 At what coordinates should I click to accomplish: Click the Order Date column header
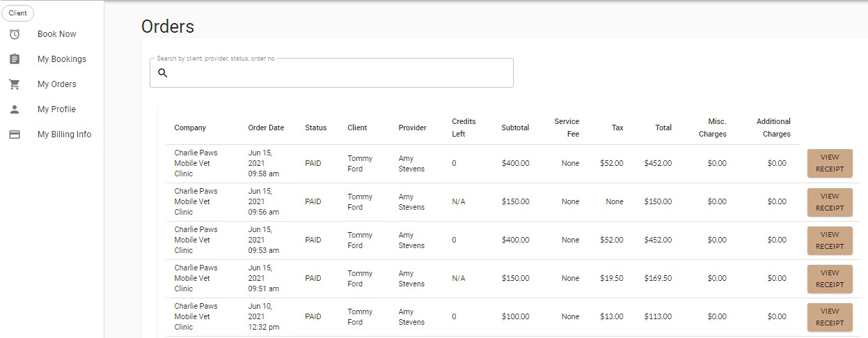[x=266, y=128]
